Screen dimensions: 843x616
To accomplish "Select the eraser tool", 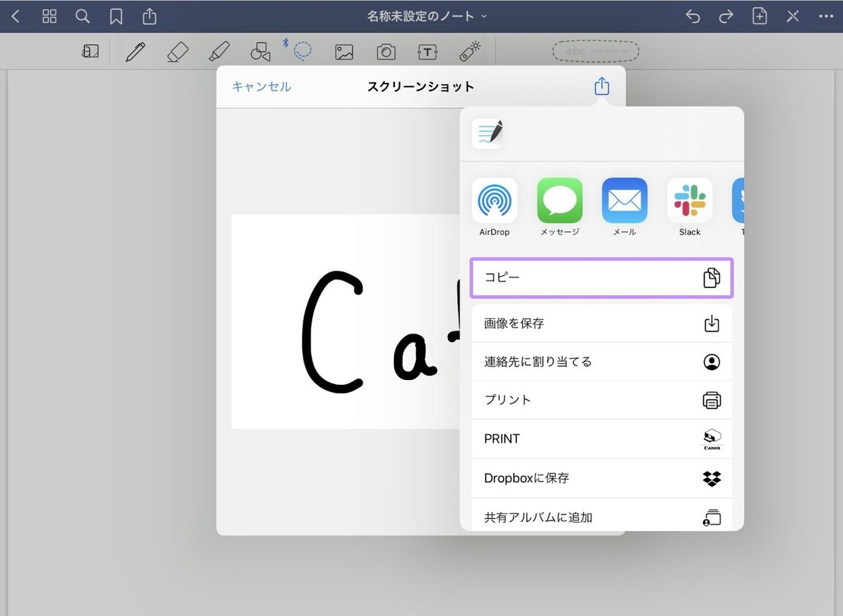I will point(177,51).
